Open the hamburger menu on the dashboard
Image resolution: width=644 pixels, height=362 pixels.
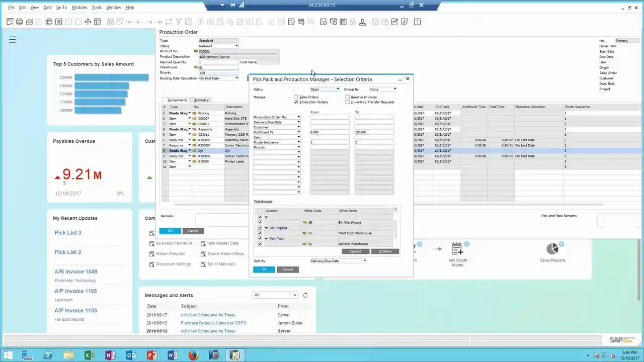tap(13, 39)
